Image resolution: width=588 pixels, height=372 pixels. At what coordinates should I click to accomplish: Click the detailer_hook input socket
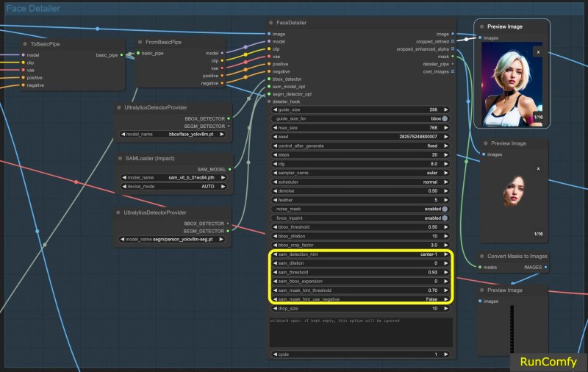tap(269, 101)
